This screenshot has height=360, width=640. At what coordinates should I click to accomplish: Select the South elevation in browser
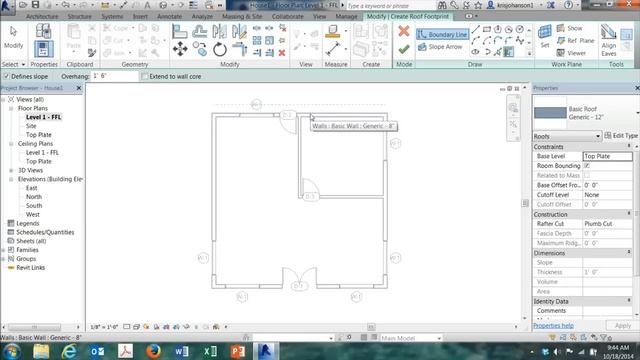click(x=34, y=206)
